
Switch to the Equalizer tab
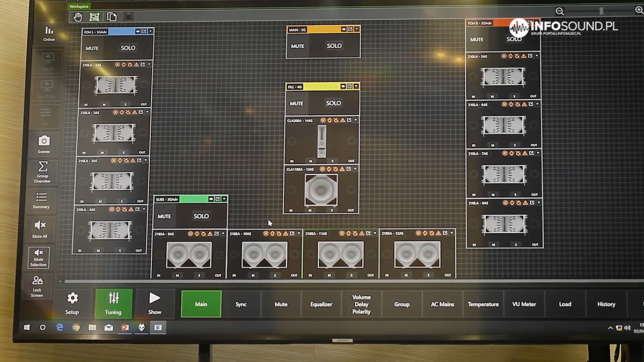321,304
